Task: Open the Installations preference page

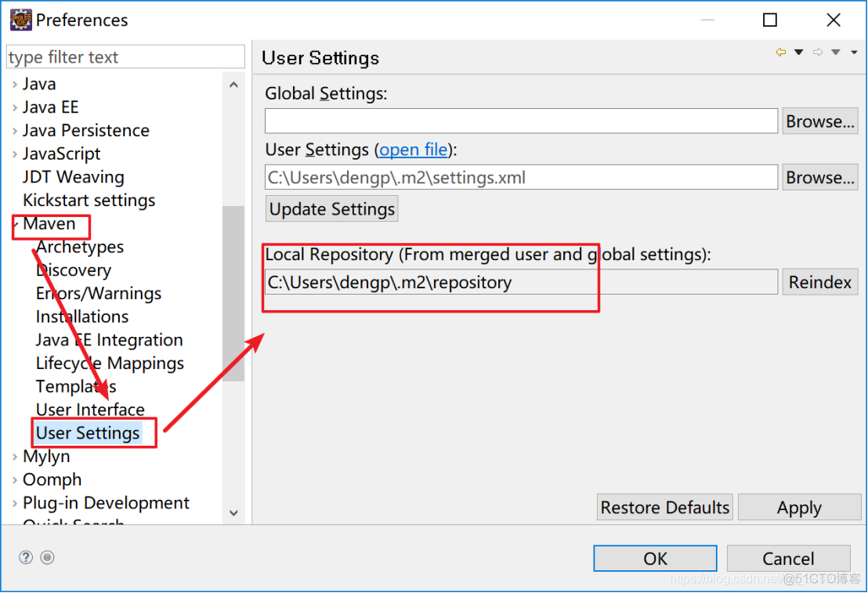Action: [x=82, y=317]
